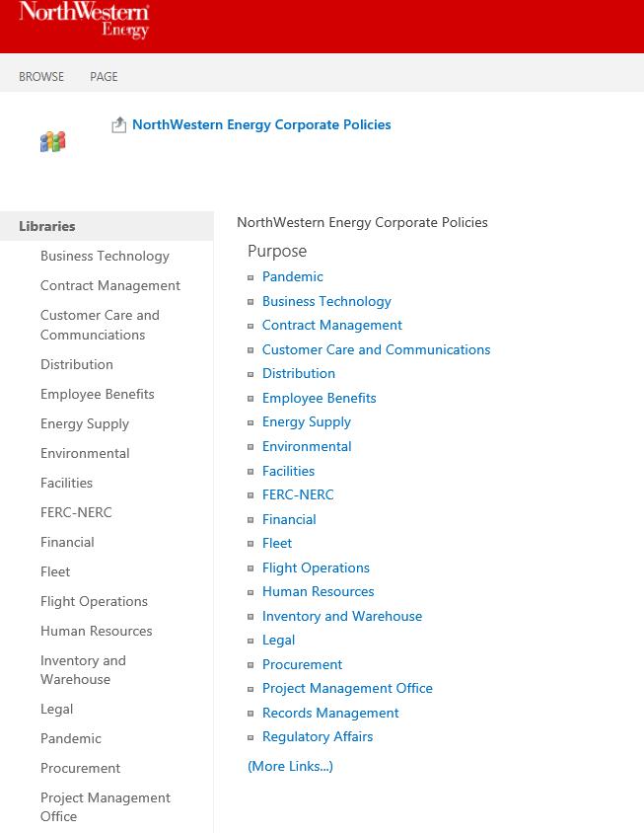Open the BROWSE ribbon tab
Image resolution: width=644 pixels, height=833 pixels.
click(x=41, y=76)
